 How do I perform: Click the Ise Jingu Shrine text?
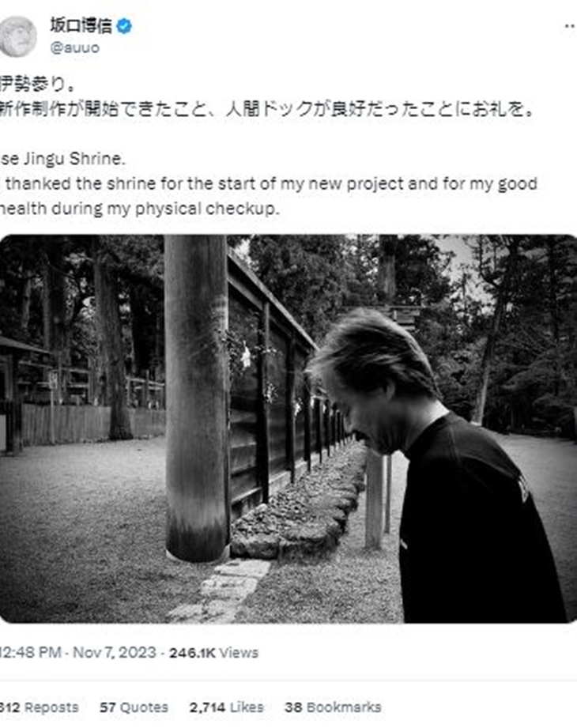pos(62,159)
